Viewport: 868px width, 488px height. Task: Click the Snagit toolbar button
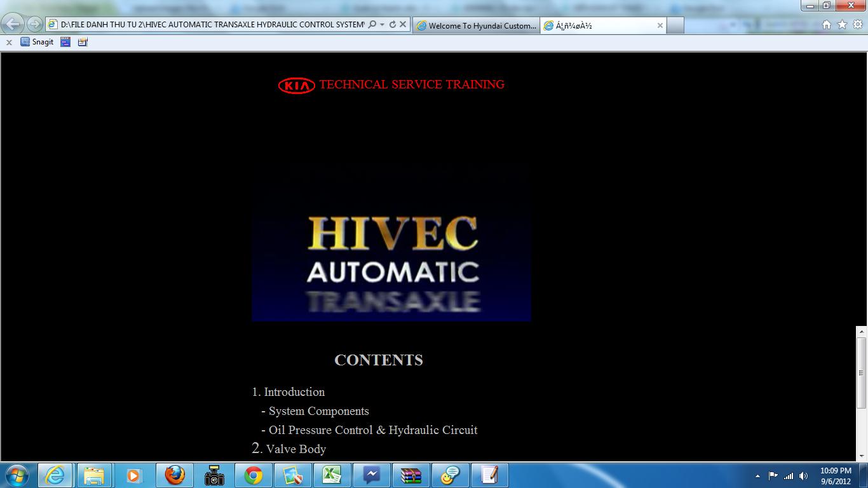(x=37, y=42)
